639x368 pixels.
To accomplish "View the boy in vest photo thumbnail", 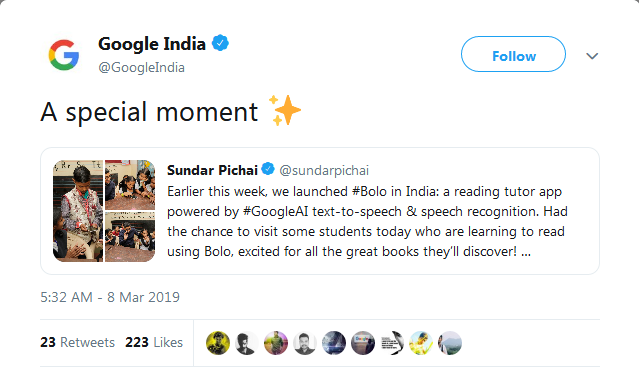I will tap(78, 211).
